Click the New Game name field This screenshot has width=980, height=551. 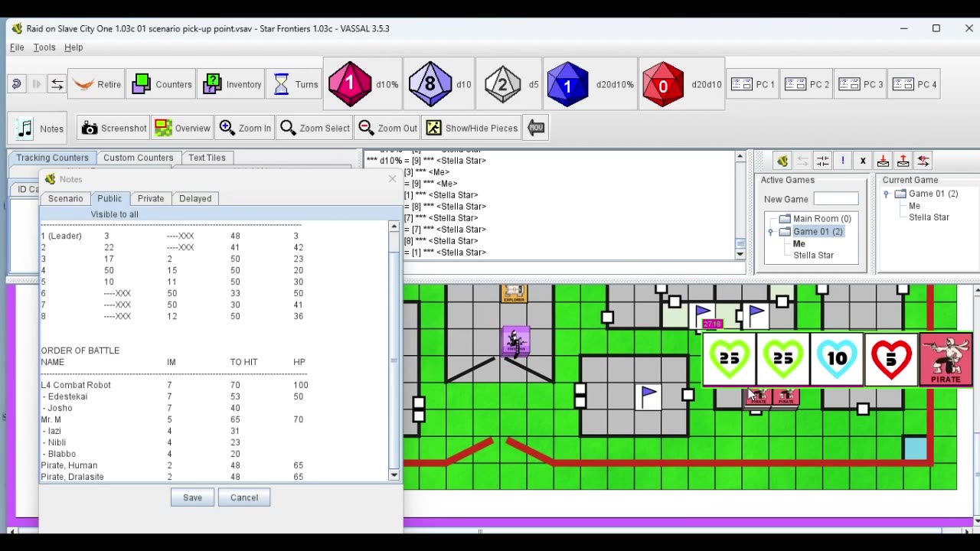click(x=836, y=199)
